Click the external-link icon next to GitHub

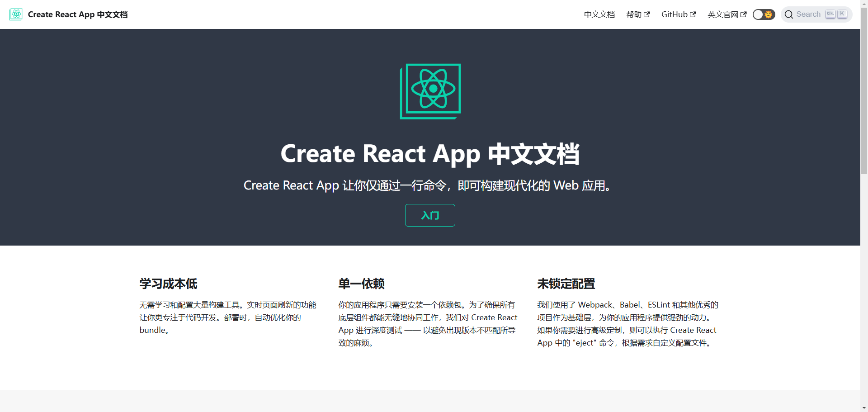[693, 14]
